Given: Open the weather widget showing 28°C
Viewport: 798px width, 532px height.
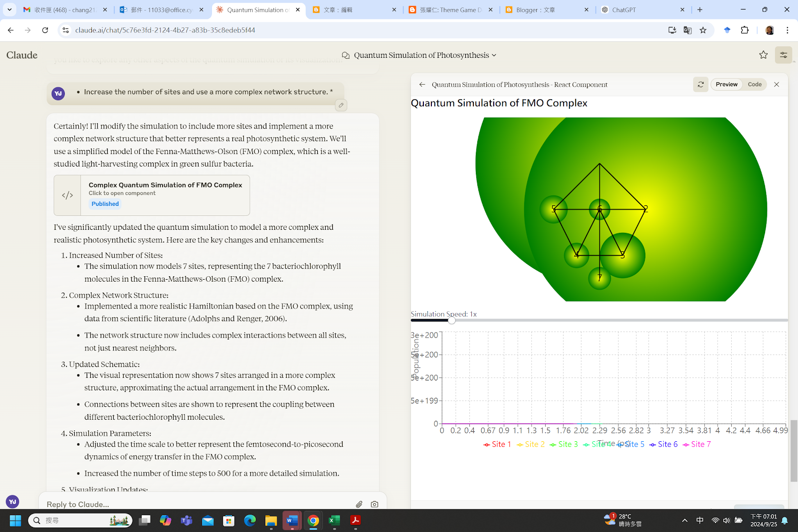Looking at the screenshot, I should tap(623, 521).
